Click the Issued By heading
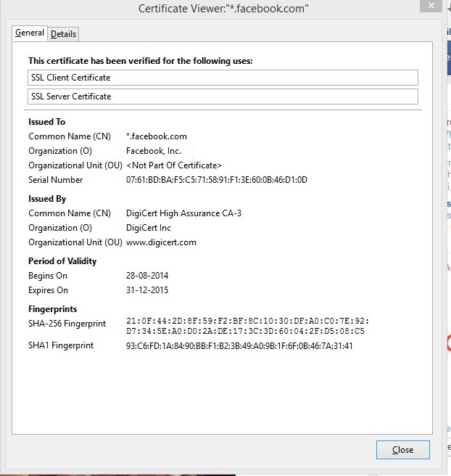 point(47,199)
